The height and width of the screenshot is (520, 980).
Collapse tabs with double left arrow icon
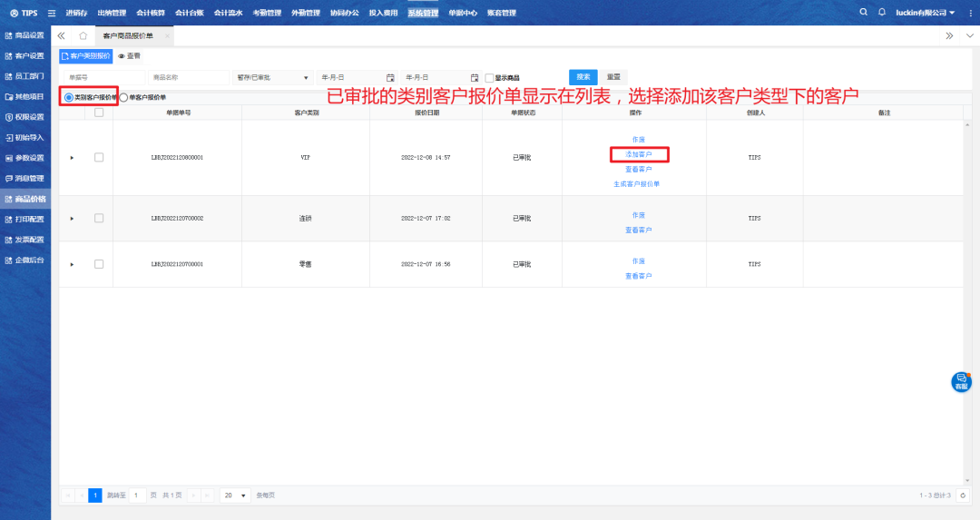[61, 35]
